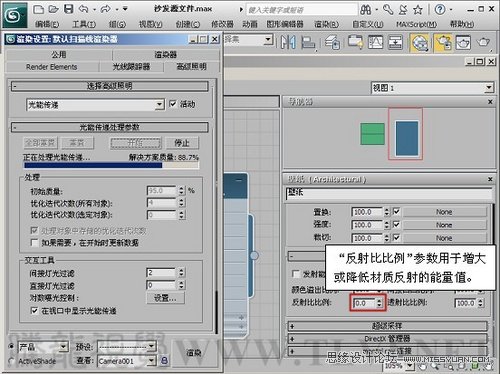Click the Undo arrow icon
This screenshot has width=500, height=374.
tap(84, 9)
